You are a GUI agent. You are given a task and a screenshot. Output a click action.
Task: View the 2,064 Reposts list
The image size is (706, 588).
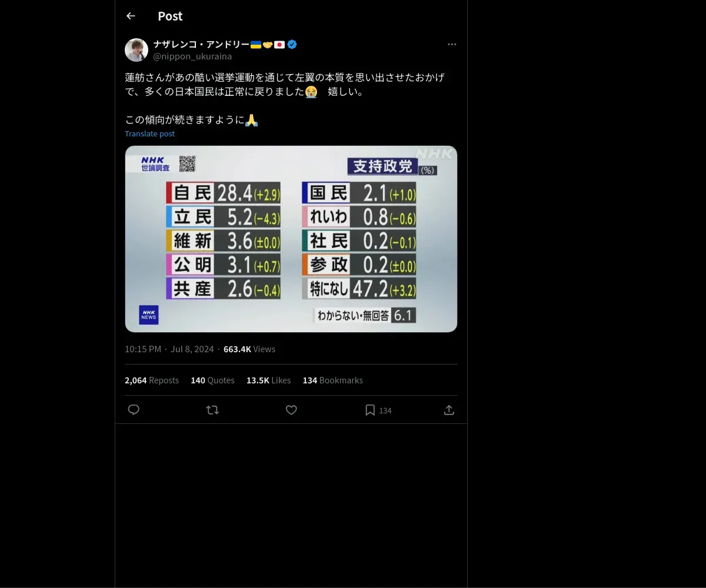(152, 380)
